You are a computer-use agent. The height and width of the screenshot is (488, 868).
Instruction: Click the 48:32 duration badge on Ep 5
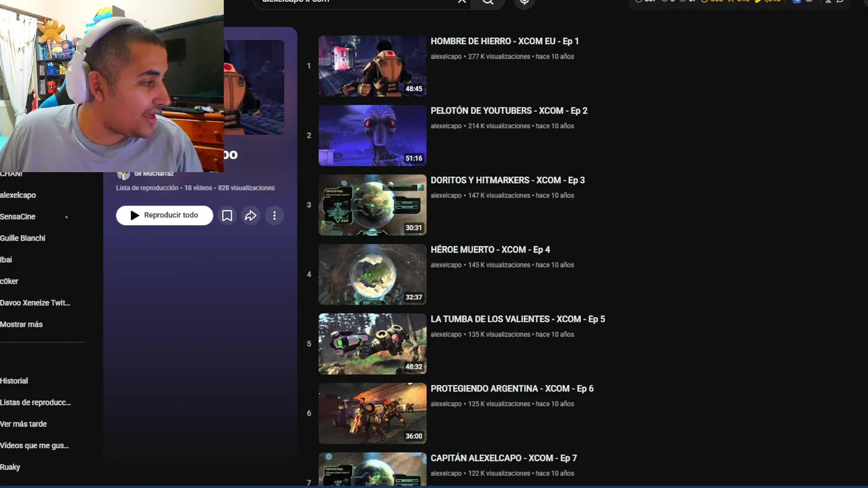(x=414, y=367)
